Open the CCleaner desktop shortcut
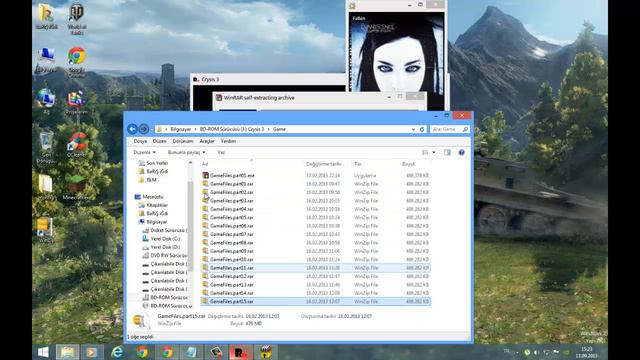This screenshot has width=640, height=360. coord(78,145)
